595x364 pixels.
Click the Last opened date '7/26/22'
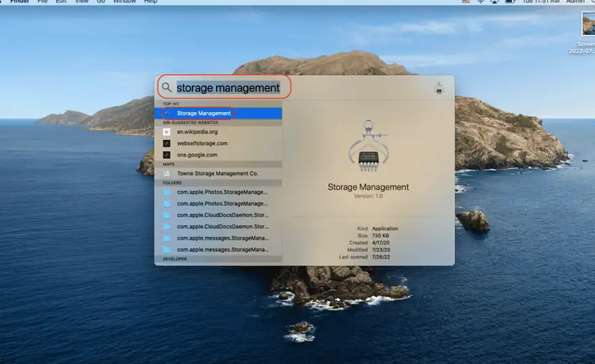(x=381, y=257)
